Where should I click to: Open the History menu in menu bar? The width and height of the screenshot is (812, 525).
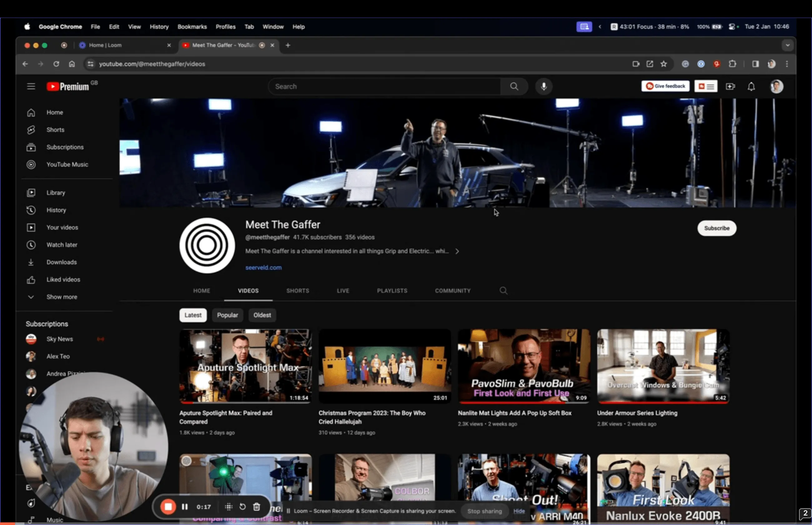(159, 27)
